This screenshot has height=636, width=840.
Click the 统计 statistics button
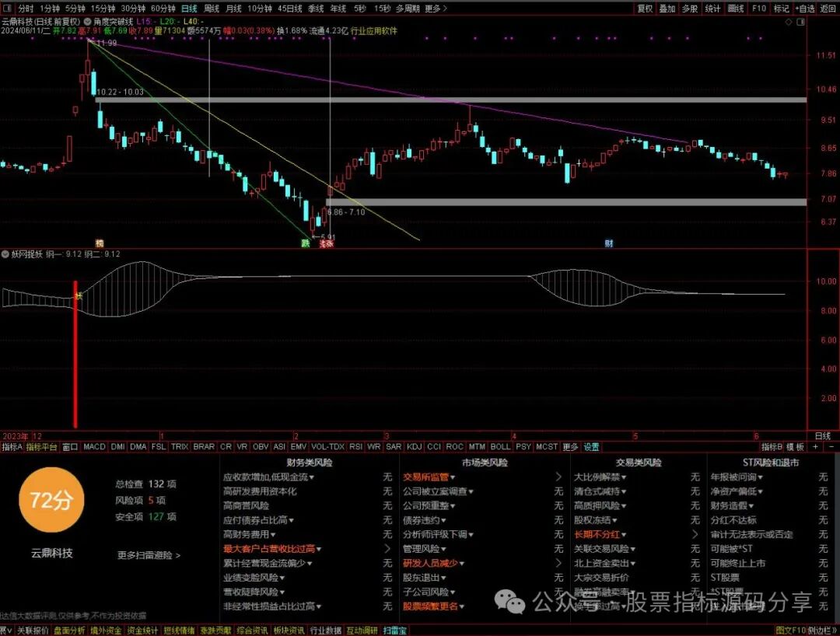[712, 9]
